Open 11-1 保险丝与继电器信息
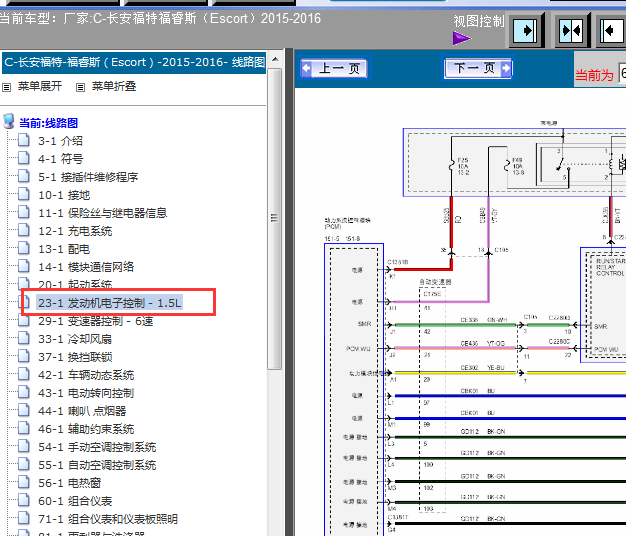 pyautogui.click(x=103, y=213)
